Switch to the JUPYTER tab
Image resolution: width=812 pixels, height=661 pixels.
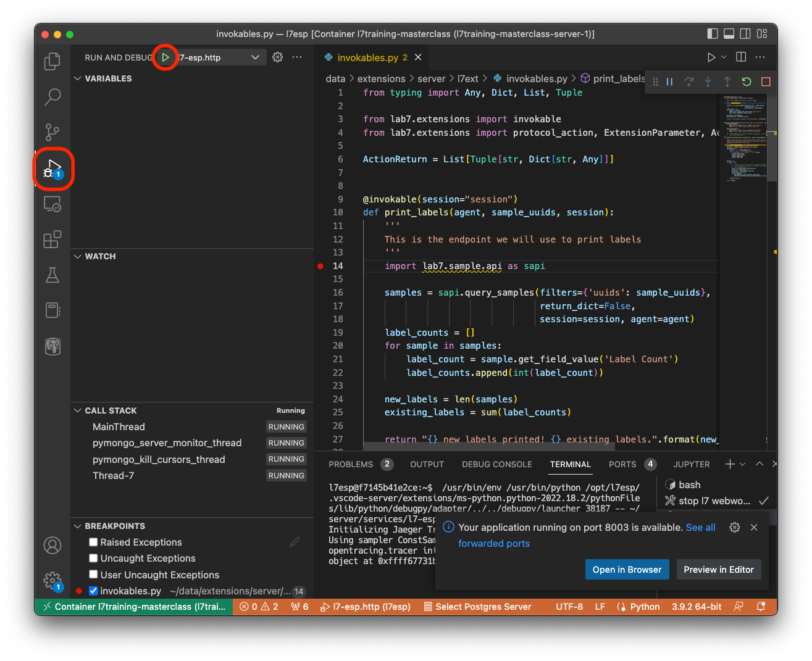(692, 464)
